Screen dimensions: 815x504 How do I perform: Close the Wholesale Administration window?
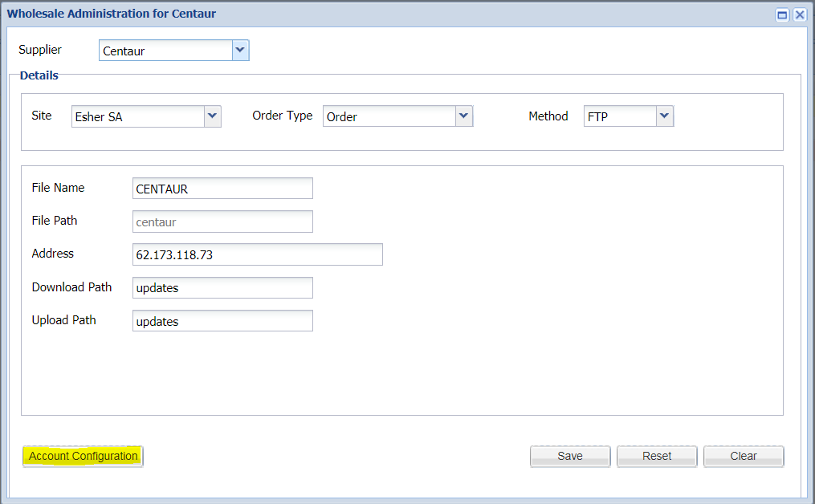800,14
